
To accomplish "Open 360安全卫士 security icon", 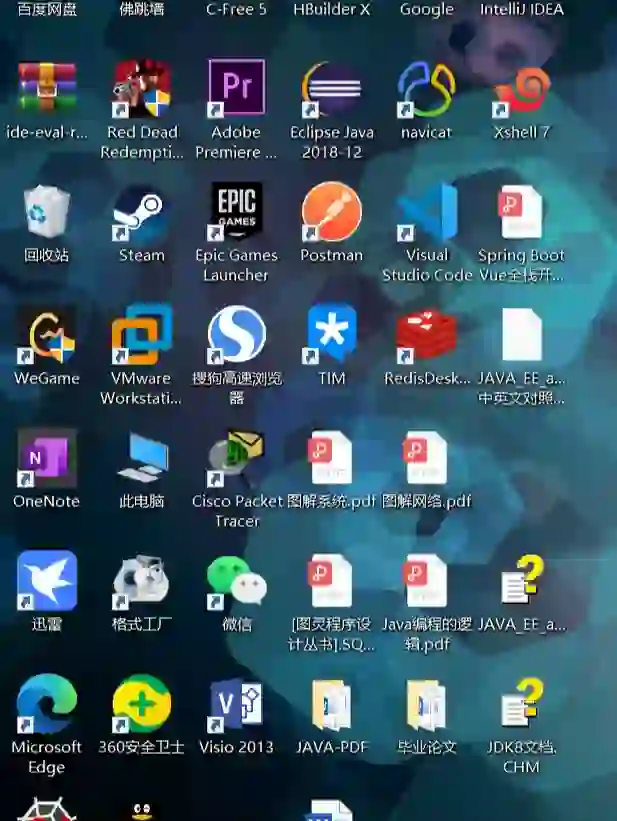I will (x=142, y=704).
